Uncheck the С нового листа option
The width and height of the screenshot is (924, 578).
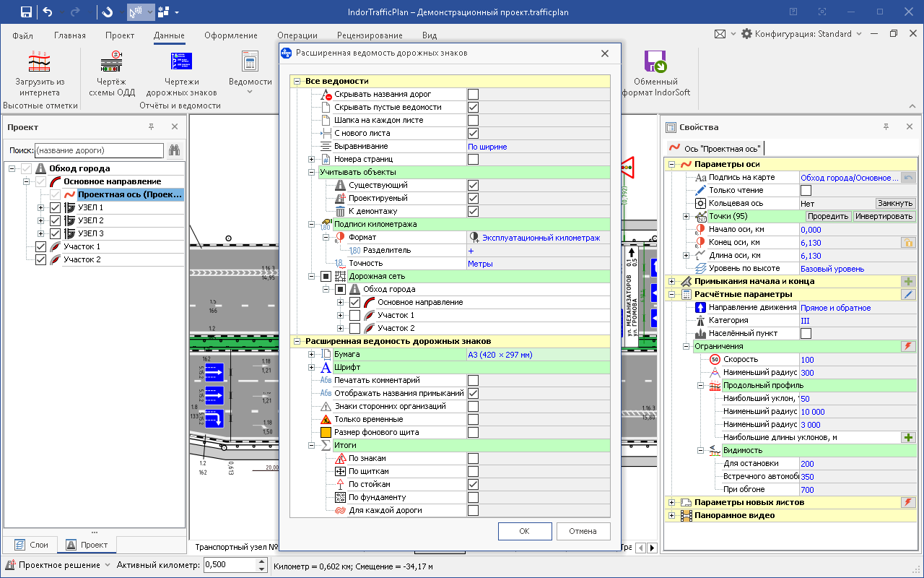click(x=473, y=133)
